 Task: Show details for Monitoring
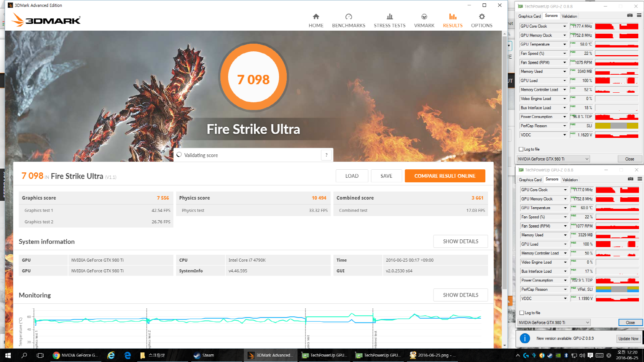[461, 295]
